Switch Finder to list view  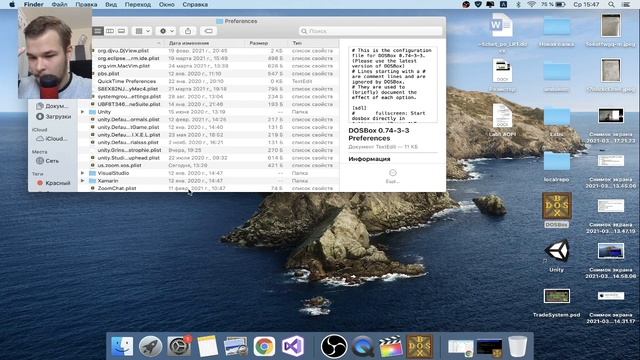coord(98,31)
